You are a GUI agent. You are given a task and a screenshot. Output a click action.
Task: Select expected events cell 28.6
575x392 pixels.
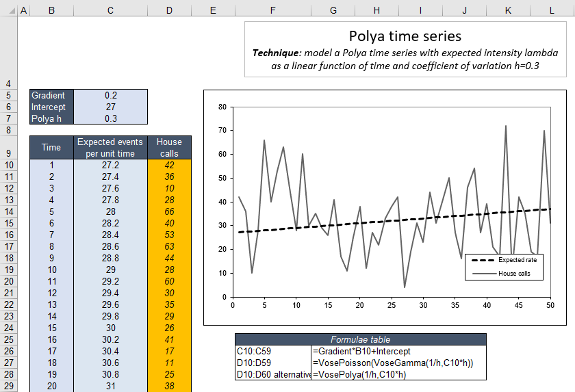coord(110,246)
